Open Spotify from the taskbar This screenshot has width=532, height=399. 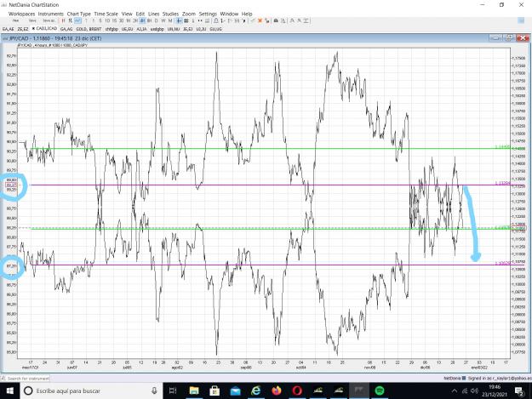380,390
